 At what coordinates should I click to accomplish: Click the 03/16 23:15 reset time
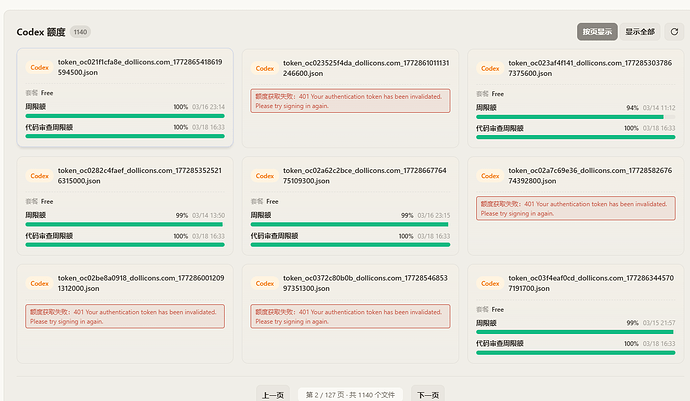433,215
